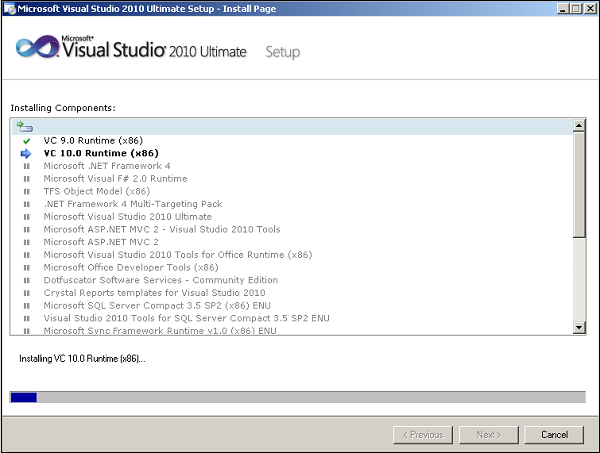The image size is (600, 453).
Task: Click the scrollbar up arrow in component list
Action: coord(579,126)
